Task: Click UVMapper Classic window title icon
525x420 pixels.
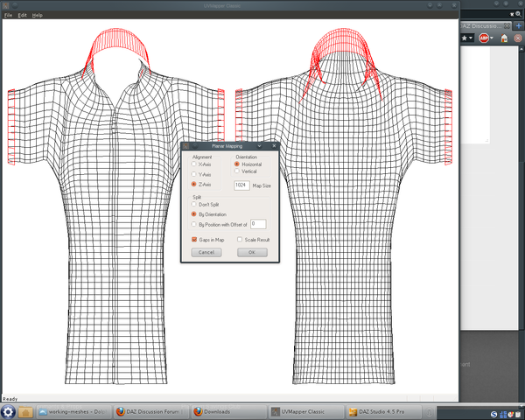Action: pyautogui.click(x=6, y=5)
